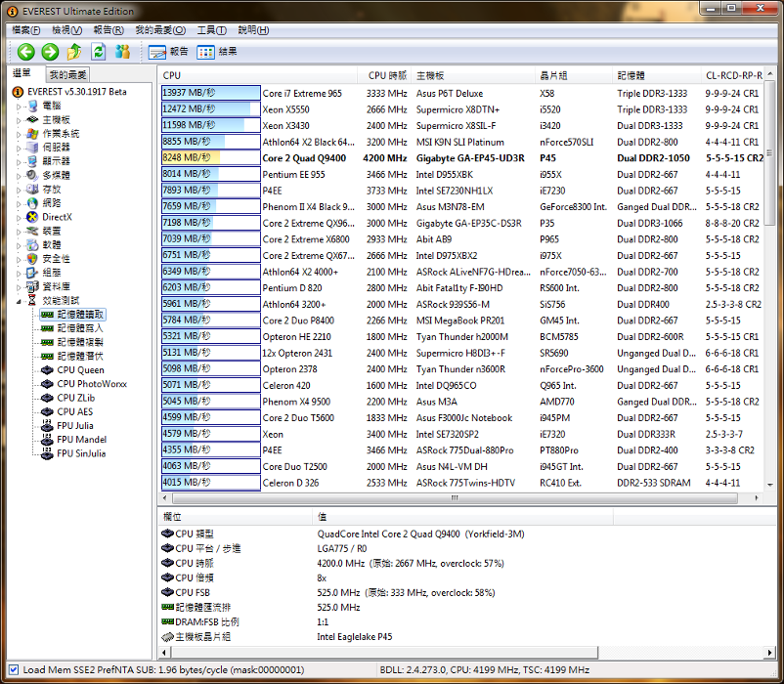Click the 晶片組 column header
Image resolution: width=784 pixels, height=684 pixels.
pyautogui.click(x=574, y=75)
